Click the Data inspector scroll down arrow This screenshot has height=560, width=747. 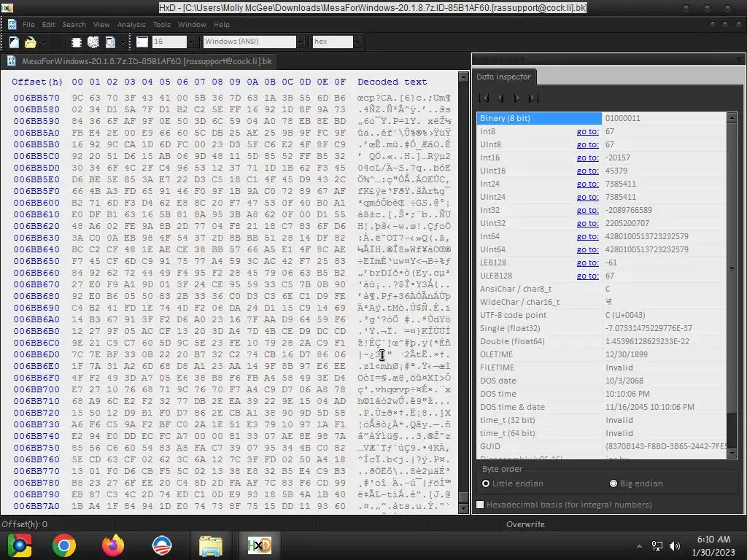732,454
